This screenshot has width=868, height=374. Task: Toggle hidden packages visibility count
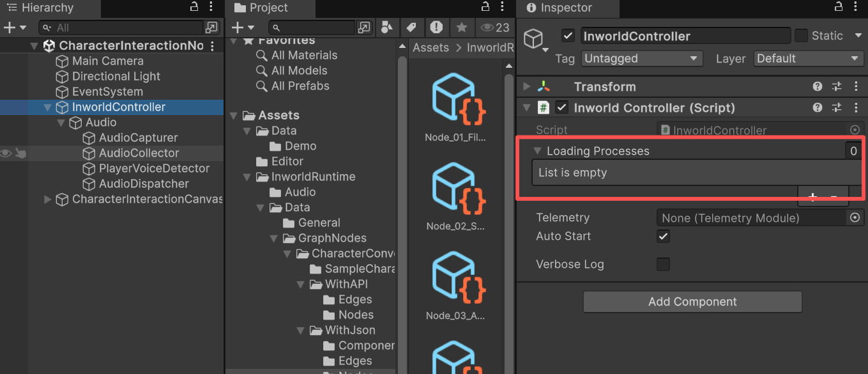(495, 27)
